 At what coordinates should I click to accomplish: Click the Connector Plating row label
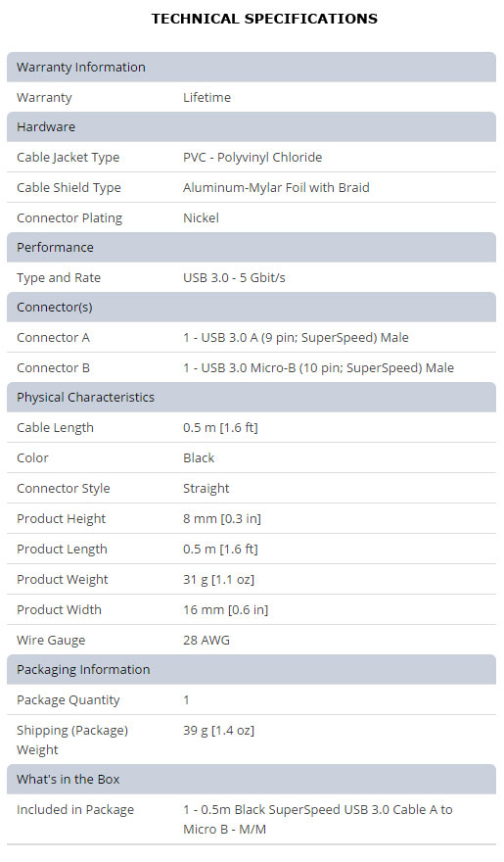[x=69, y=218]
